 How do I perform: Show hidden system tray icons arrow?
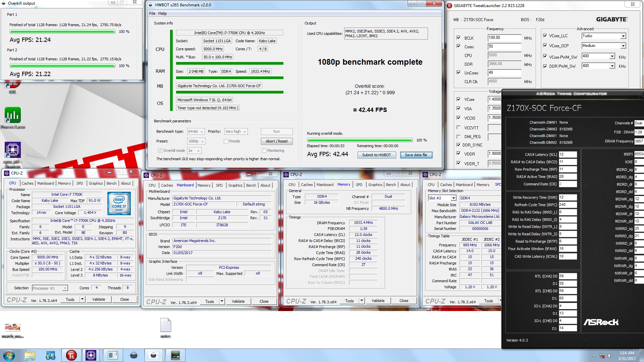click(594, 356)
